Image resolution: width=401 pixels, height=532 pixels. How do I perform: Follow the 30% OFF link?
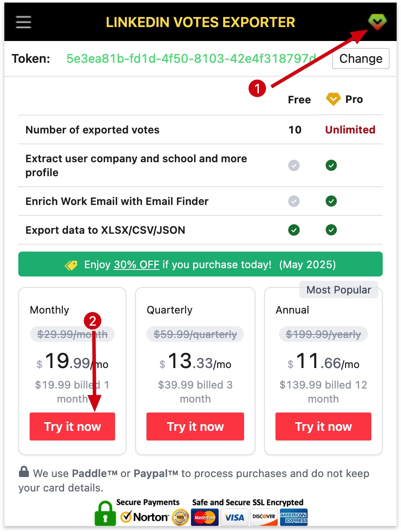pyautogui.click(x=136, y=265)
